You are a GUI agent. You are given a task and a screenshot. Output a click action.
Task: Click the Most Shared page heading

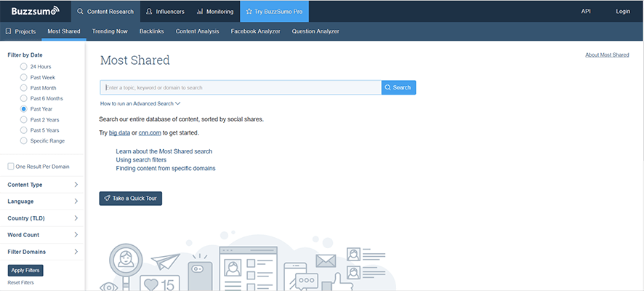click(134, 60)
